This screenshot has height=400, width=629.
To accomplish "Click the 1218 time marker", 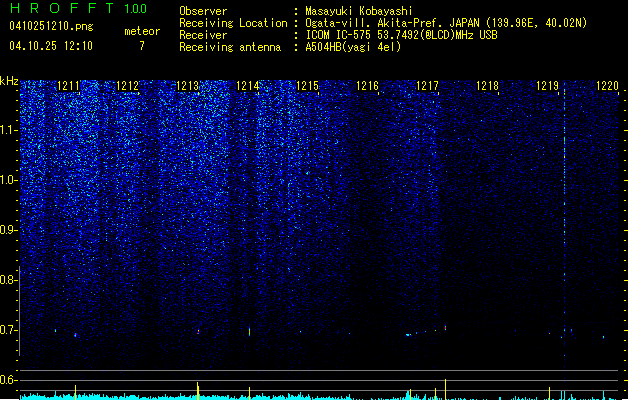I will tap(487, 86).
